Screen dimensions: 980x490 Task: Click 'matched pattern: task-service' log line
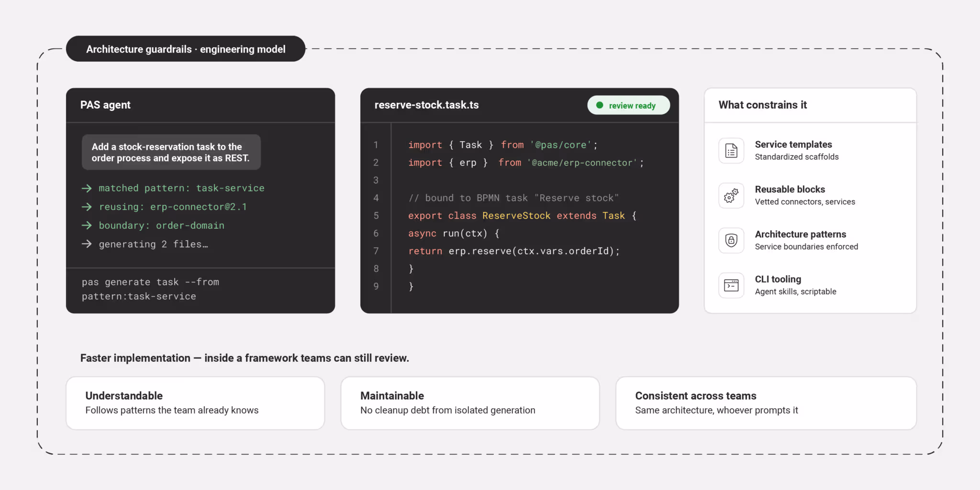[x=181, y=189]
